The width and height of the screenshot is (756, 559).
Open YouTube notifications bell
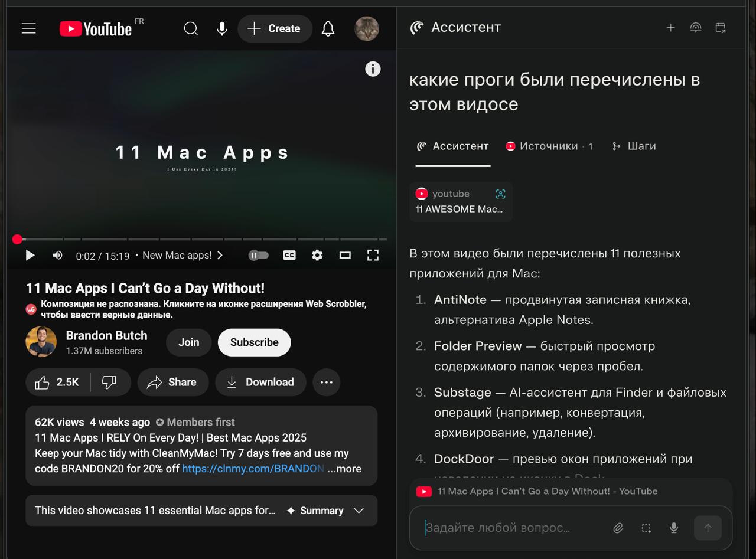coord(328,28)
